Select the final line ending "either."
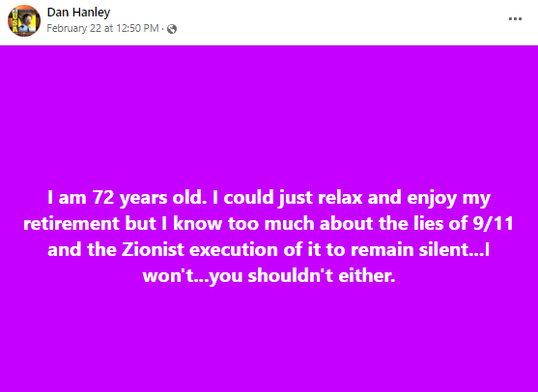Viewport: 538px width, 392px height. [x=269, y=275]
